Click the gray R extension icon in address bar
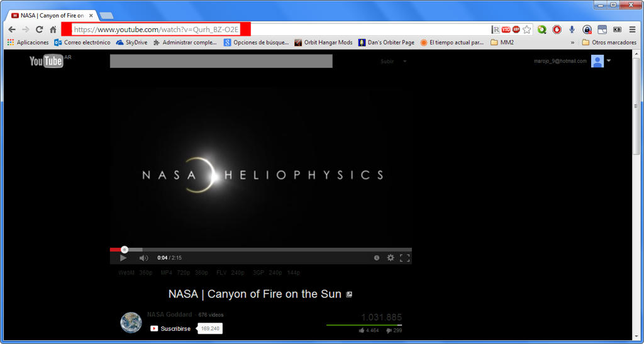The height and width of the screenshot is (344, 644). click(x=496, y=30)
